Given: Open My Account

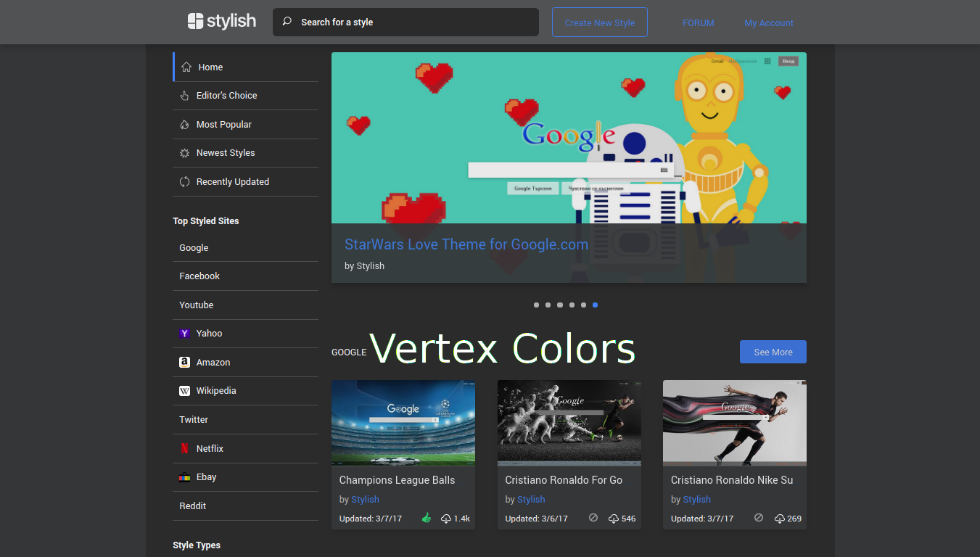Looking at the screenshot, I should tap(769, 22).
